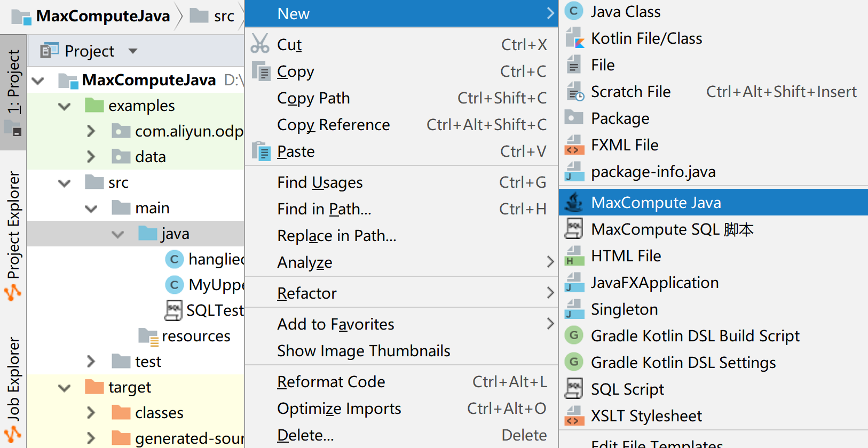868x448 pixels.
Task: Select Find Usages
Action: [x=401, y=182]
